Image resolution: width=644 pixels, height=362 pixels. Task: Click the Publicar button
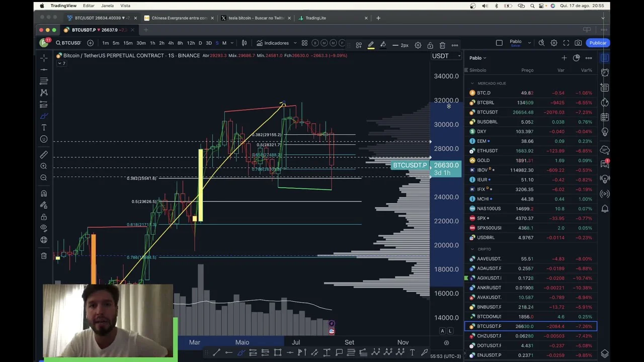pos(598,43)
